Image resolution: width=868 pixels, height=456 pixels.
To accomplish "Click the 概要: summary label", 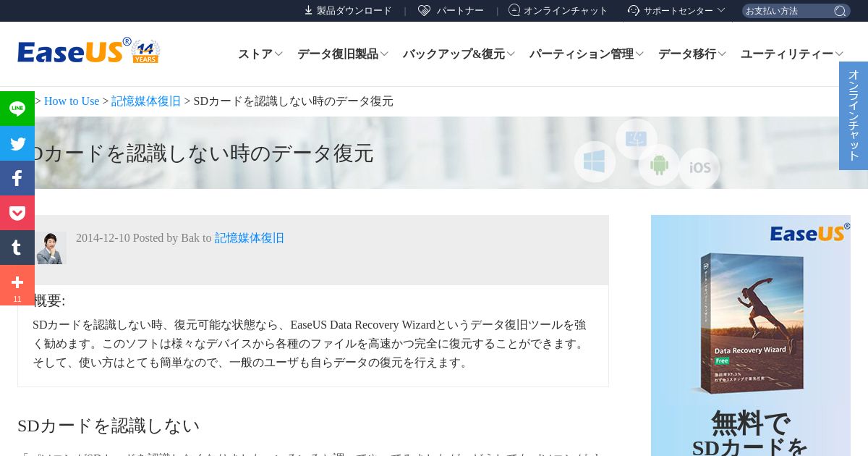I will tap(49, 301).
